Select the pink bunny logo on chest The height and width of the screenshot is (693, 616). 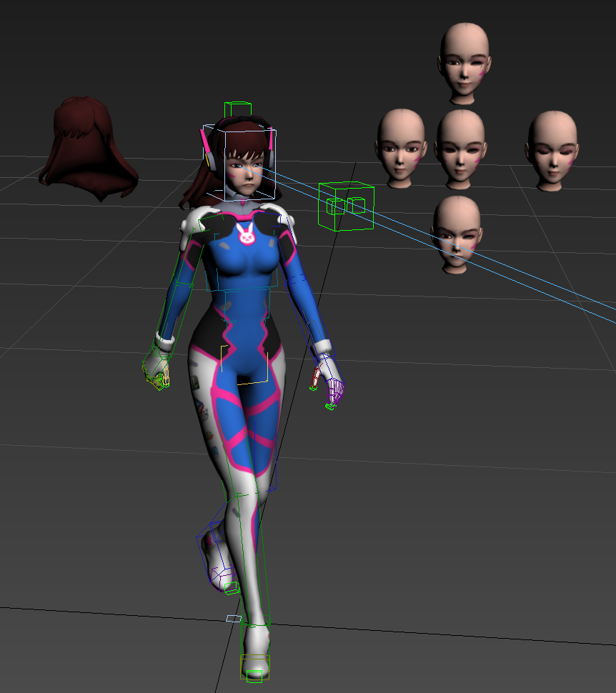coord(247,234)
